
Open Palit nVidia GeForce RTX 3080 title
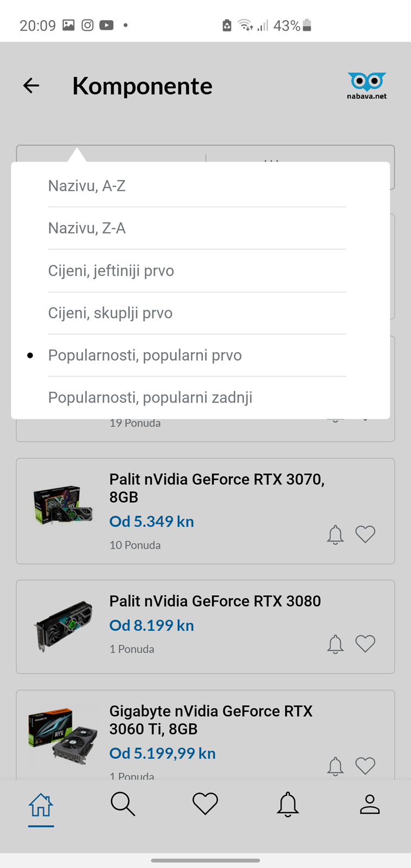point(215,601)
